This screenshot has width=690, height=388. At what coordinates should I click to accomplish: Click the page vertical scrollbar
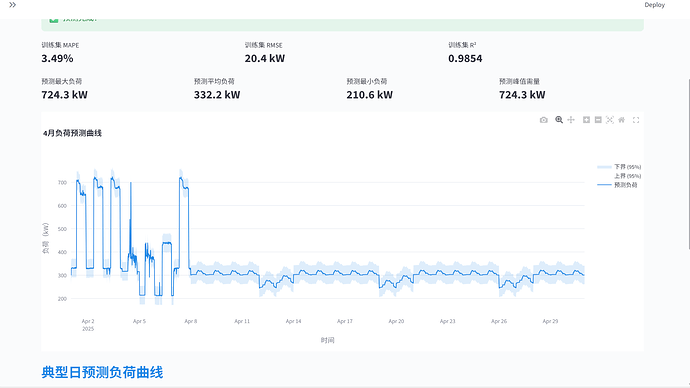(688, 164)
